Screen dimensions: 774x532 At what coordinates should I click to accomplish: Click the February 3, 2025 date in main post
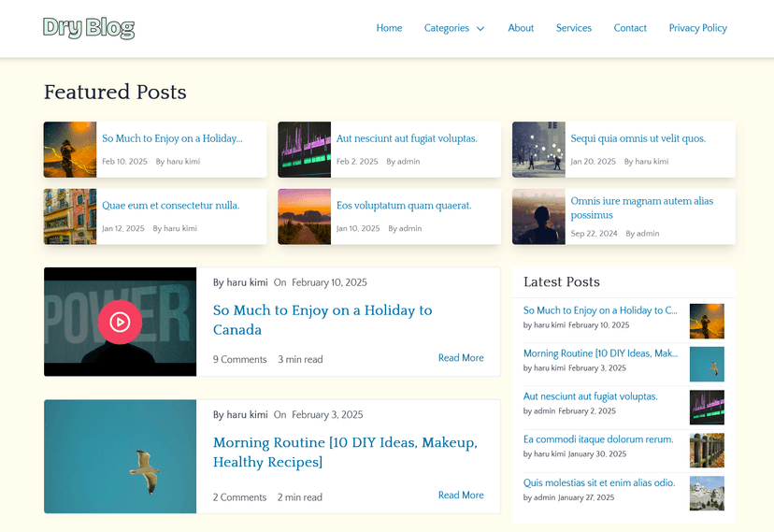327,414
